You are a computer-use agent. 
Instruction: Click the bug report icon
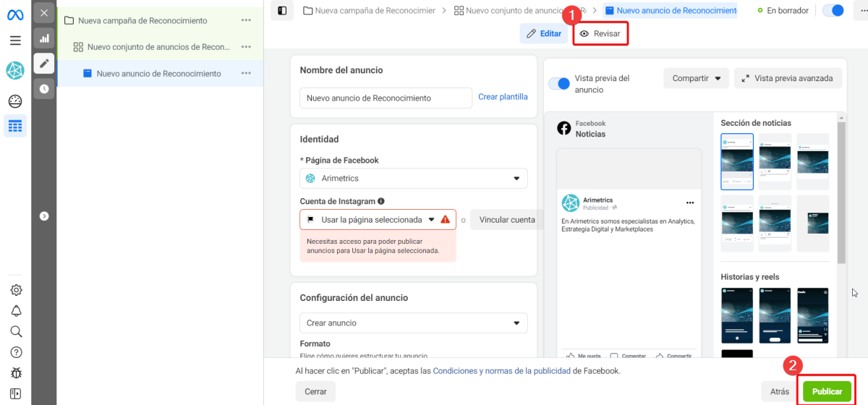[x=15, y=373]
